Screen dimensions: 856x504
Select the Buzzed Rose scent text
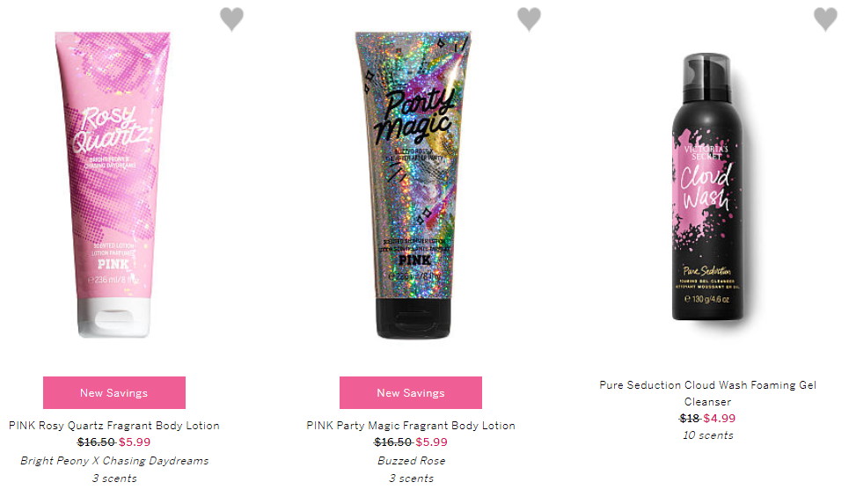tap(411, 460)
